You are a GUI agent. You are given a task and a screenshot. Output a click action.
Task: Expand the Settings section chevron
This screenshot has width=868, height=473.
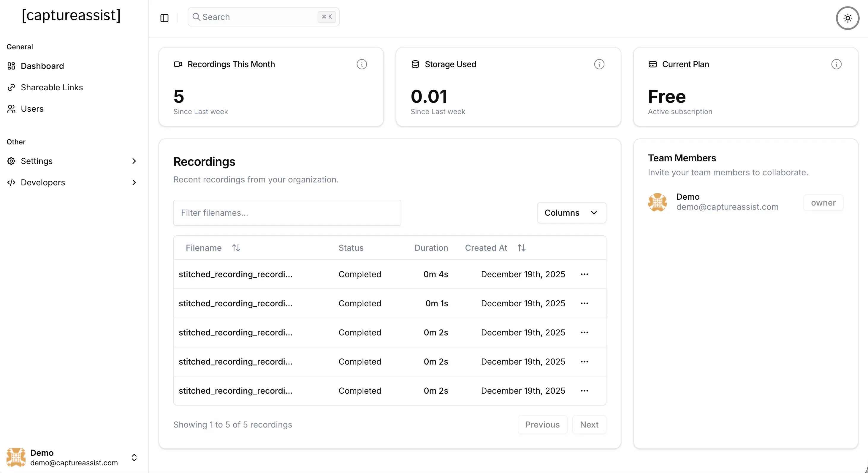coord(134,161)
